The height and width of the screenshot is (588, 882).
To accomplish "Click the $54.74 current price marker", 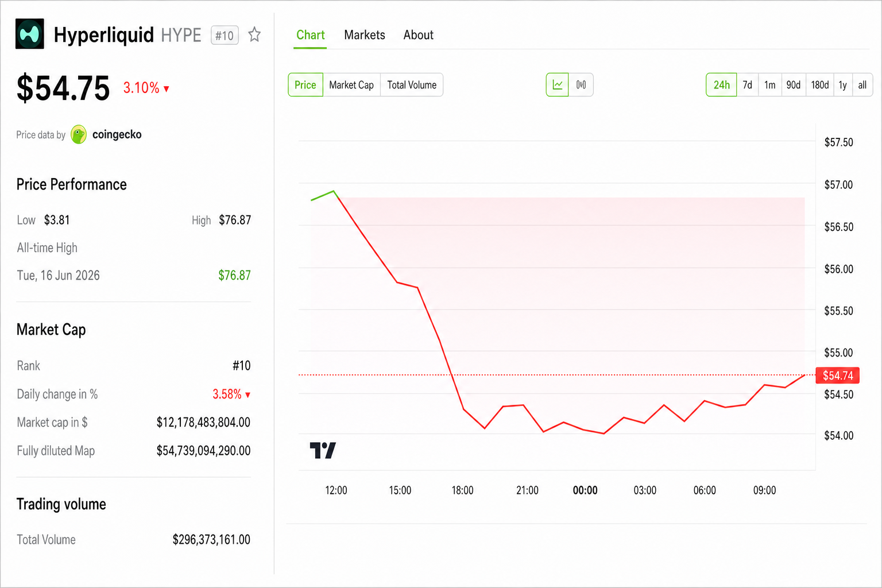I will [x=838, y=376].
